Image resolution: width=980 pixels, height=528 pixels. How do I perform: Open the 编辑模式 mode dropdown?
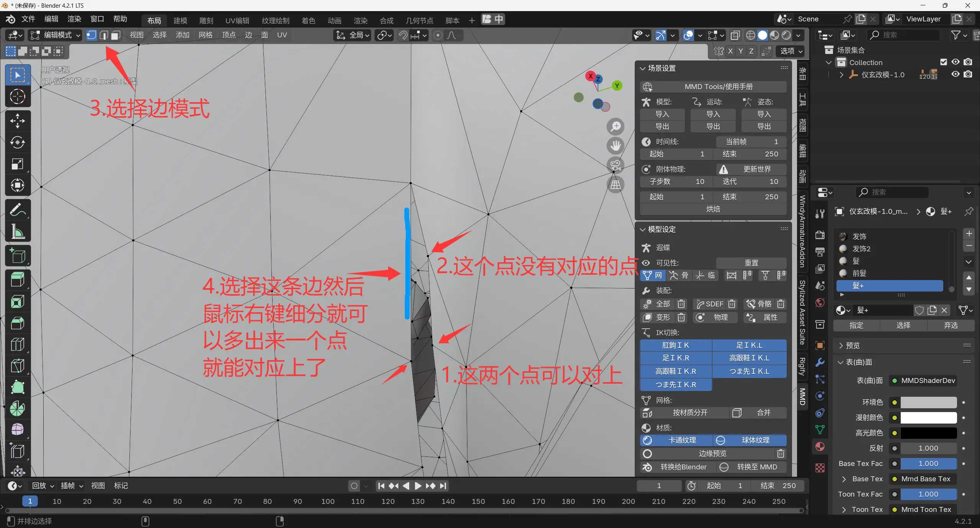click(56, 35)
